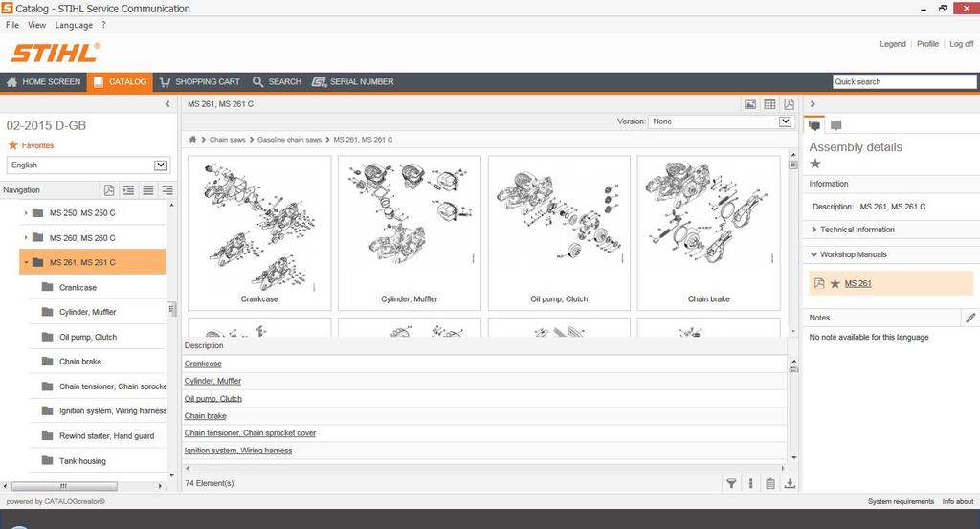Open the filter funnel icon

tap(730, 483)
